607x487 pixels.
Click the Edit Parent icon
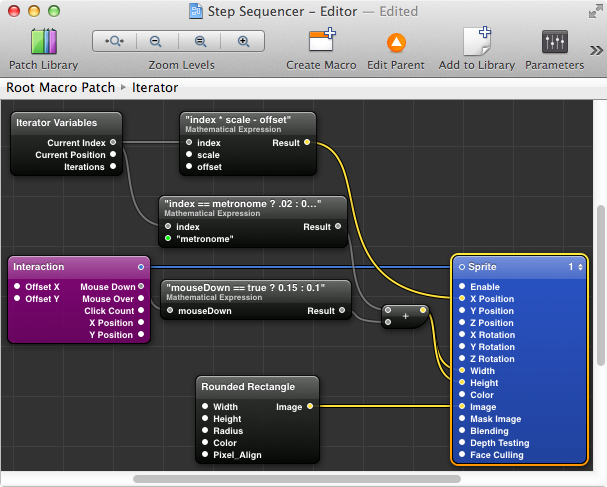coord(396,42)
